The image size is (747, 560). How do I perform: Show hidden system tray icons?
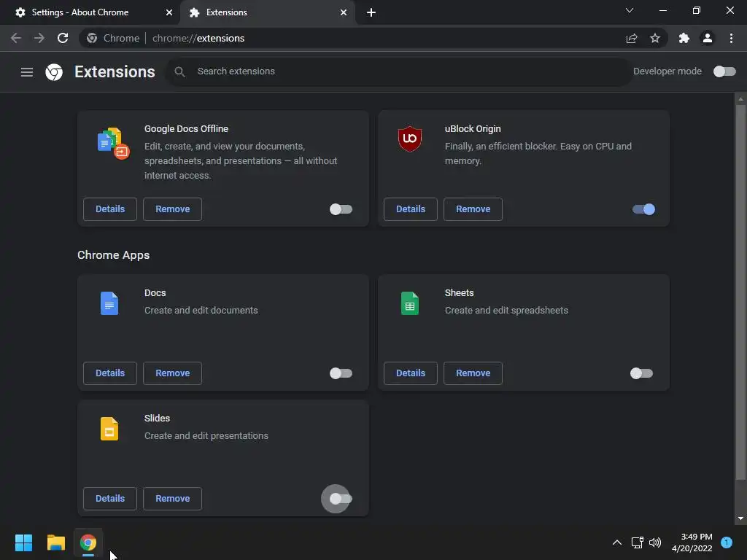[x=616, y=542]
